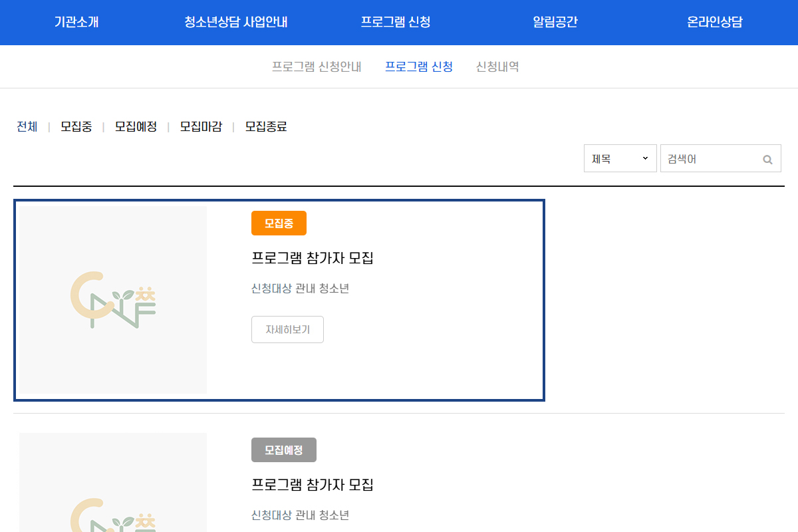Open the 알림공간 menu
The height and width of the screenshot is (532, 798).
pyautogui.click(x=555, y=22)
